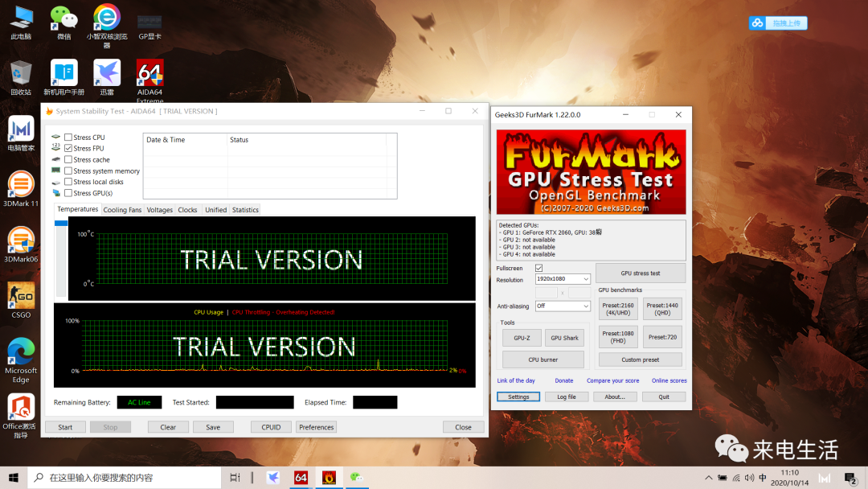Open the AIDA64 Extreme desktop icon
This screenshot has height=489, width=868.
(x=149, y=81)
